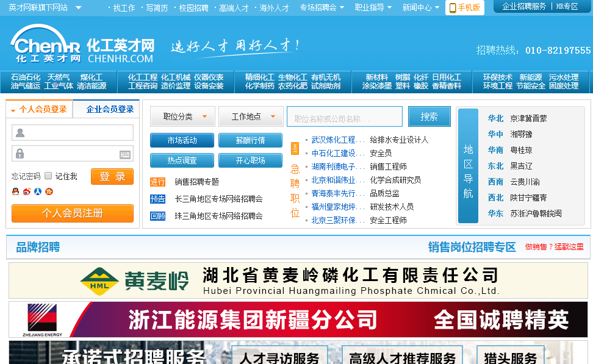Click the orange 登录 button
The width and height of the screenshot is (593, 364).
[112, 177]
